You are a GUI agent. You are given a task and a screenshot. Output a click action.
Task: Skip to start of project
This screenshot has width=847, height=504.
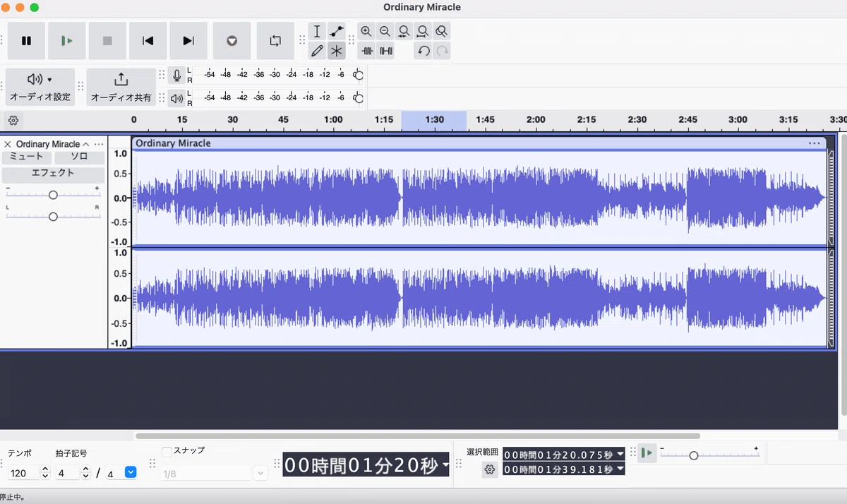(x=148, y=41)
